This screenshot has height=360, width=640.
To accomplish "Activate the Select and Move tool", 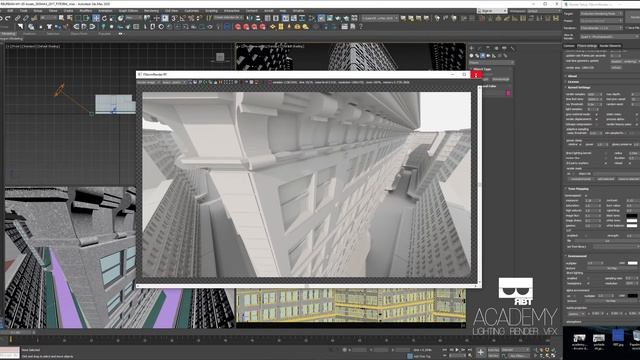I will click(96, 18).
